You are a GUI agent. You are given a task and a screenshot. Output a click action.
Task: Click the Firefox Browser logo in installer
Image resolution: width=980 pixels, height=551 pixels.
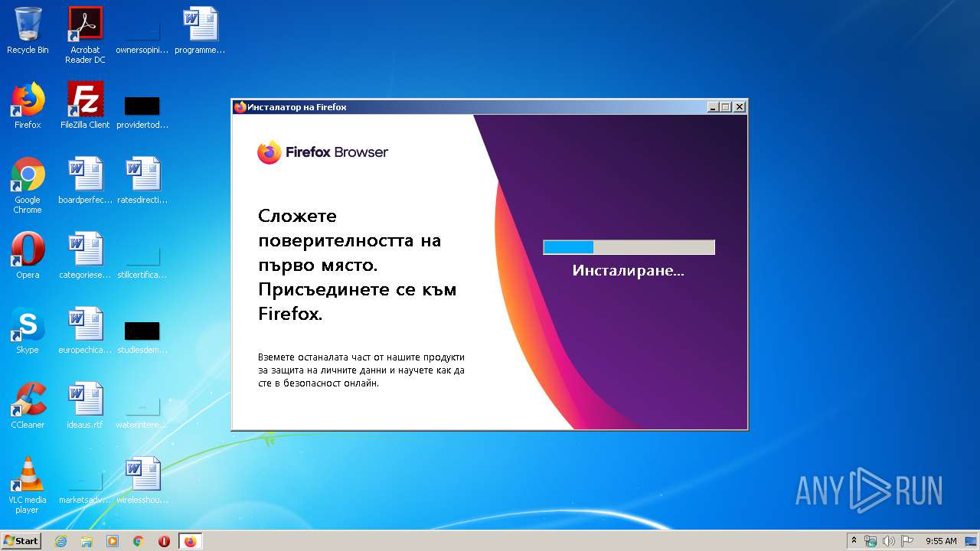pyautogui.click(x=322, y=152)
